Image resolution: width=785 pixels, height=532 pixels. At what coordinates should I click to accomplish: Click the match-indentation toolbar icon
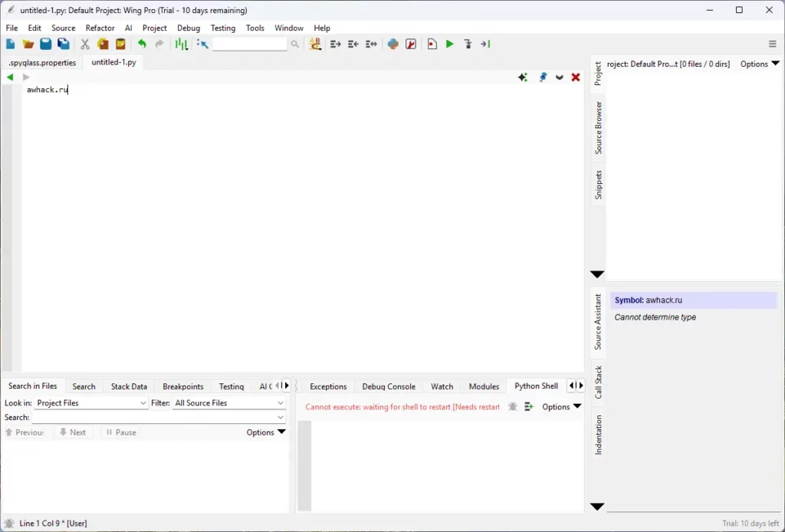click(371, 44)
